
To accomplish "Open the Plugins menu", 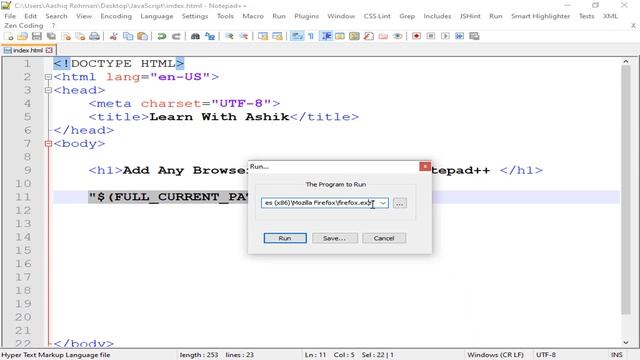I will pos(306,16).
